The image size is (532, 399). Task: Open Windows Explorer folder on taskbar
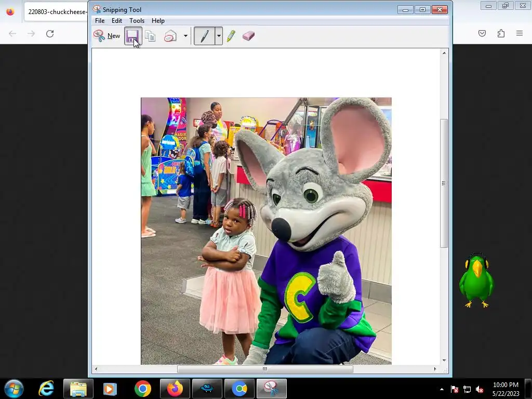(78, 389)
